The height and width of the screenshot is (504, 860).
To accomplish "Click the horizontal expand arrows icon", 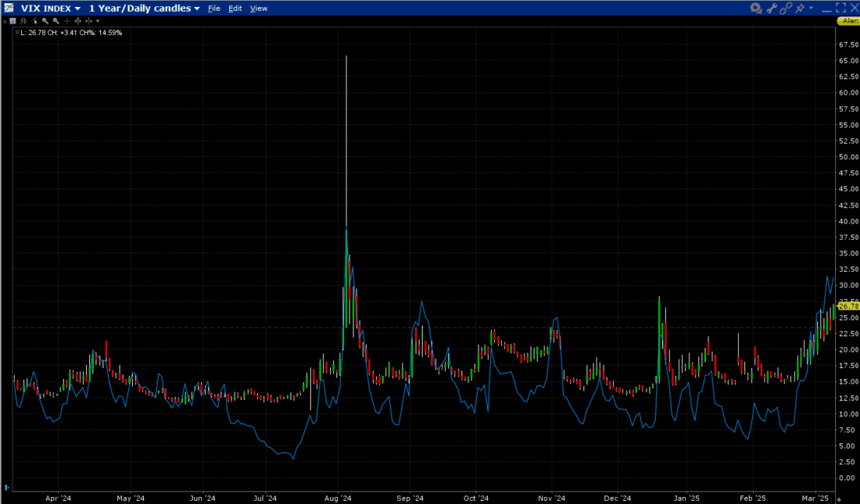I will (78, 21).
